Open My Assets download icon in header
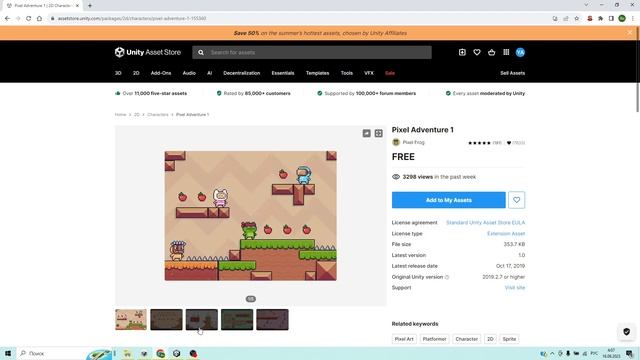This screenshot has width=640, height=360. click(462, 52)
